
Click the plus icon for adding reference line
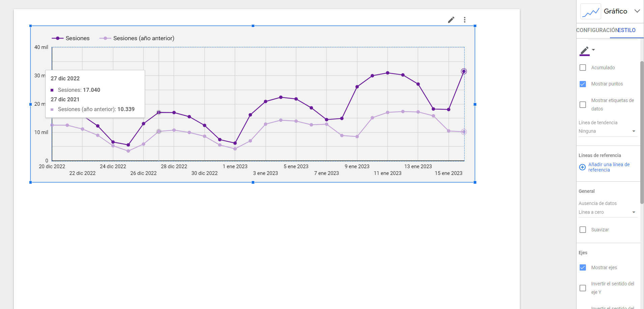coord(582,167)
